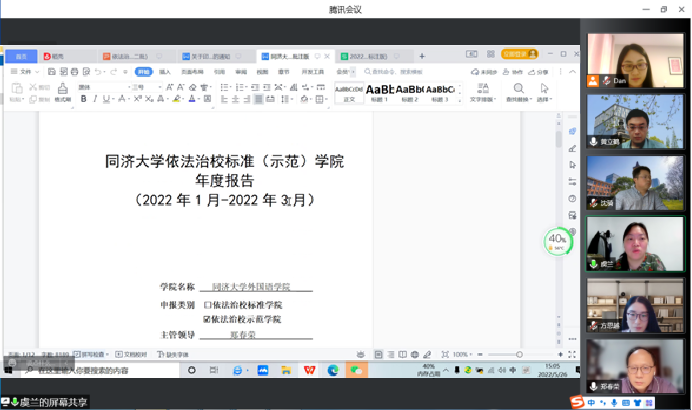Select Dan's video thumbnail in the meeting
692x410 pixels.
pyautogui.click(x=621, y=59)
